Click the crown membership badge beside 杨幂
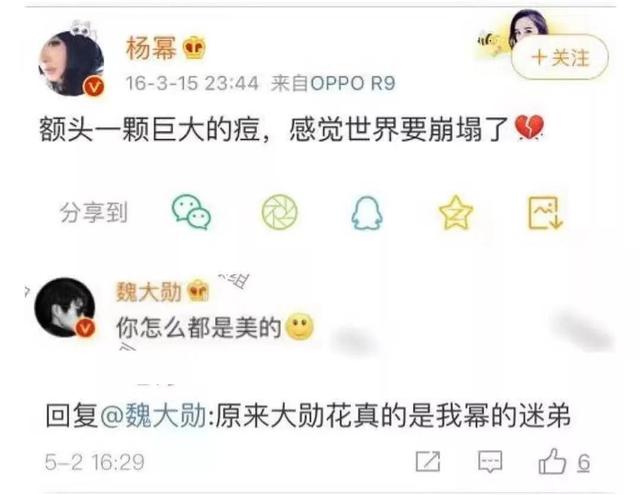Viewport: 640px width, 495px height. 194,48
